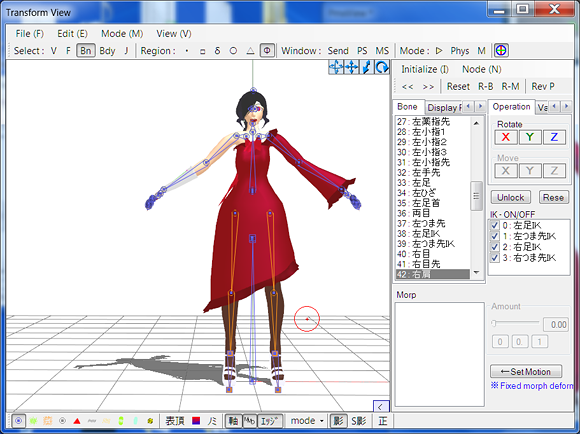580x434 pixels.
Task: Switch to the Operation tab
Action: [x=512, y=107]
